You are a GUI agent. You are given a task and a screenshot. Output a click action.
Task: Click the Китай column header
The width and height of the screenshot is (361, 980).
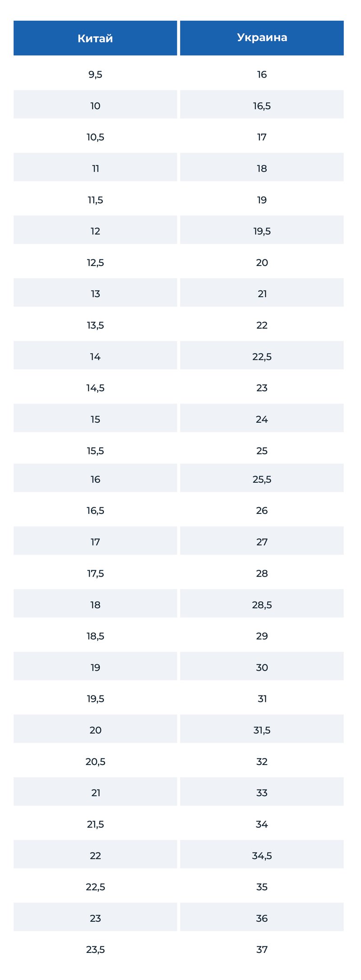[95, 38]
